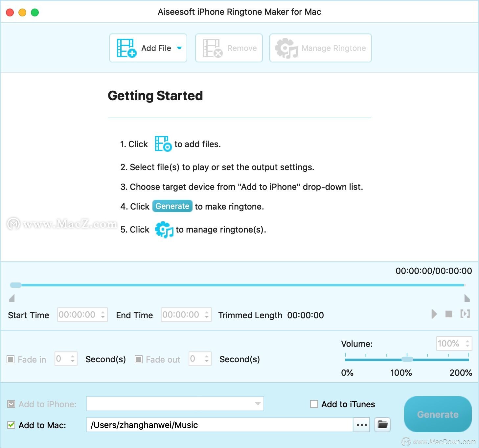Viewport: 479px width, 448px height.
Task: Click the Remove toolbar button
Action: 229,48
